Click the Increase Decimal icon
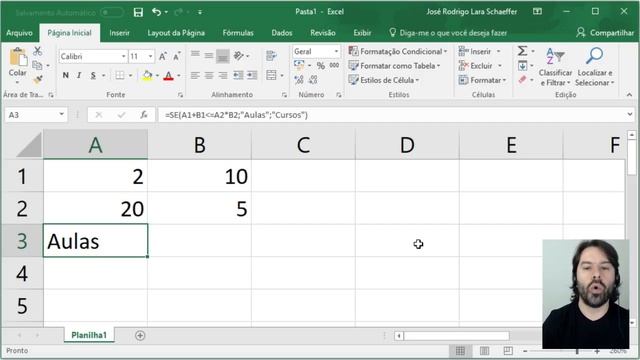Screen dimensions: 640x360 coord(299,79)
